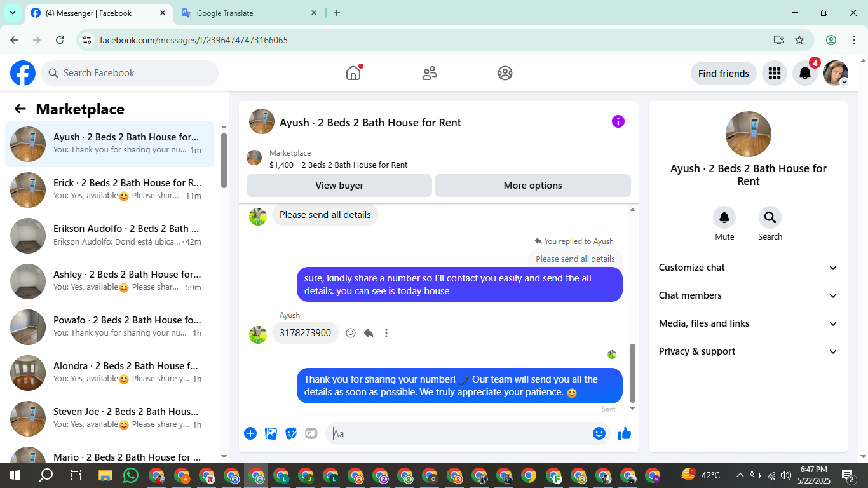This screenshot has width=868, height=488.
Task: Open the Erick conversation
Action: (109, 190)
